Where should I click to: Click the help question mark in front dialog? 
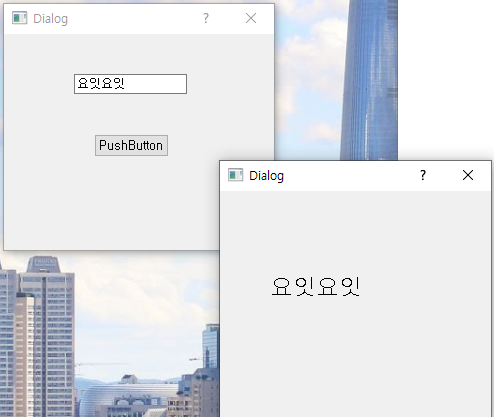pos(423,175)
